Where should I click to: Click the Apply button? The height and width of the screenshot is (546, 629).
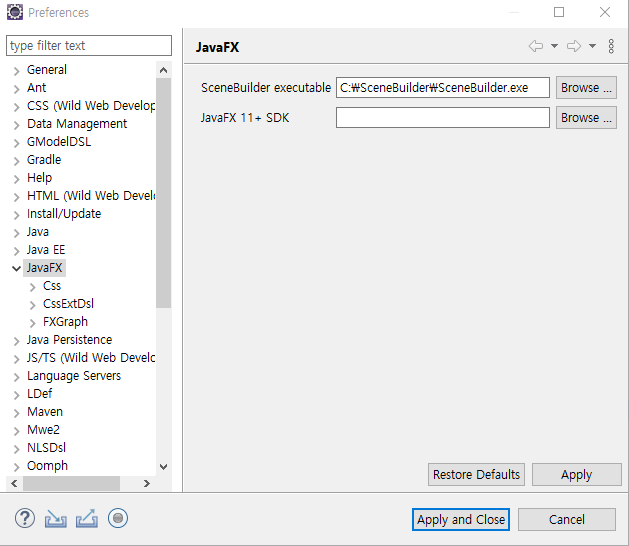[576, 475]
